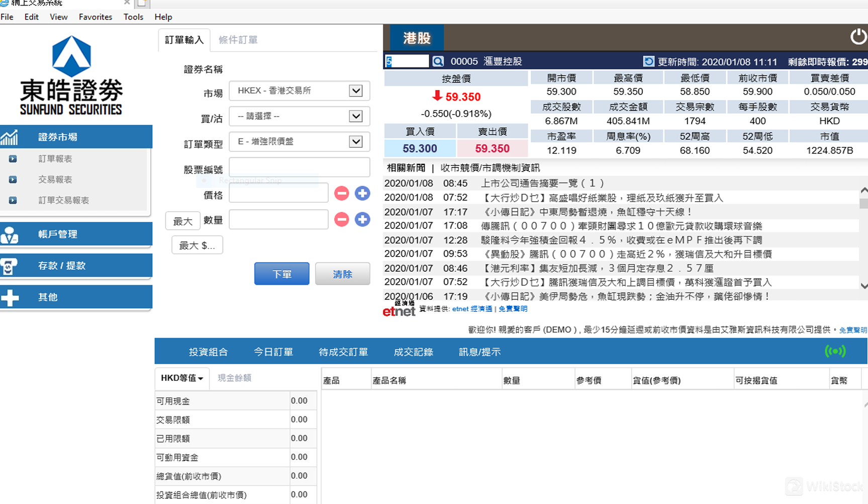
Task: Switch to the 訂單輸入 tab
Action: (x=184, y=40)
